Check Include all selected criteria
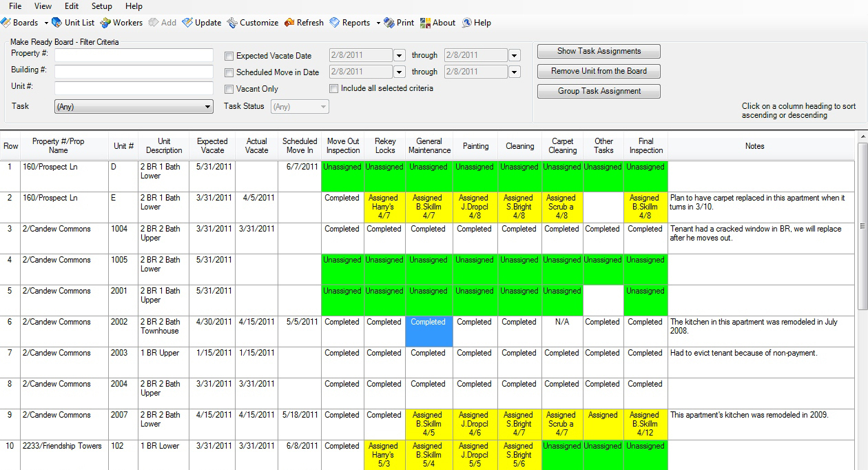 (334, 88)
